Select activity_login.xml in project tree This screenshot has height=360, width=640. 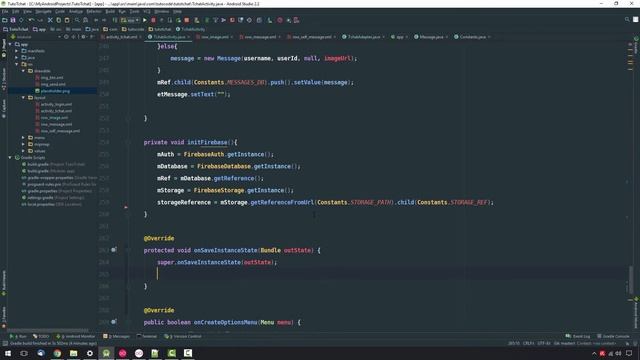tap(56, 104)
